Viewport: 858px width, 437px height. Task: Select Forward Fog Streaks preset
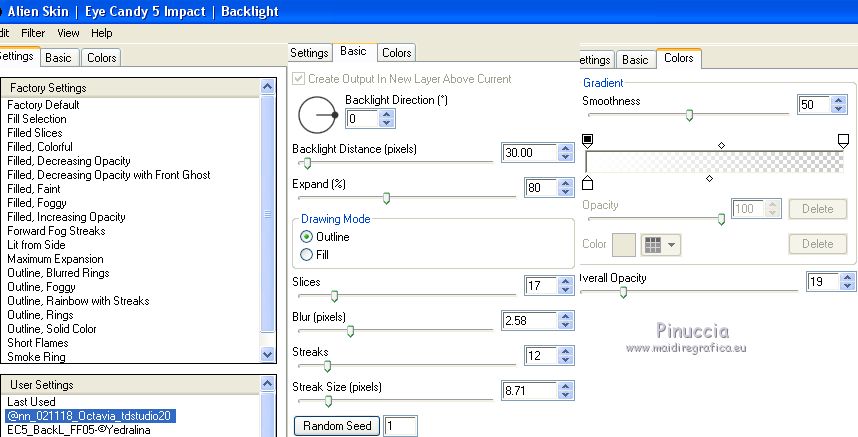click(x=56, y=231)
